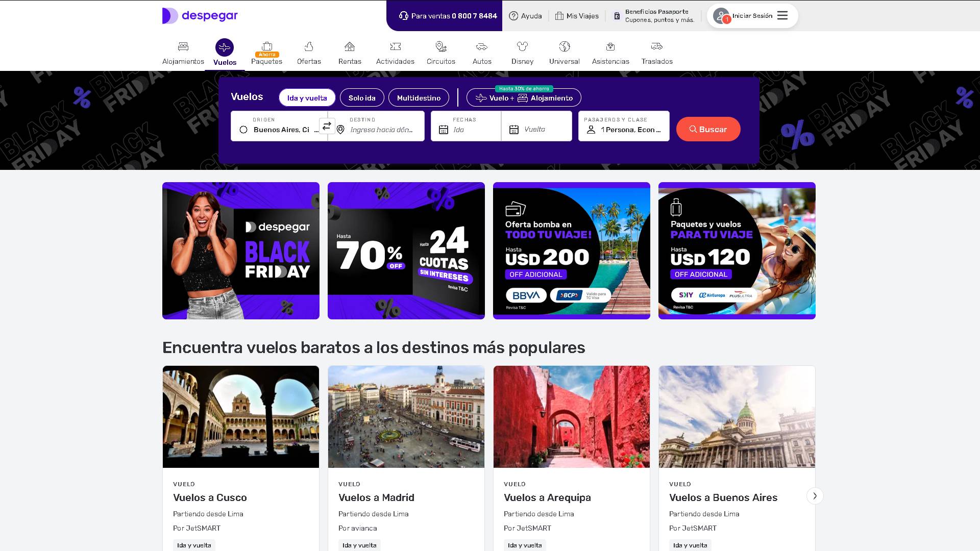Click the Ayuda question mark icon
The width and height of the screenshot is (980, 551).
click(513, 16)
